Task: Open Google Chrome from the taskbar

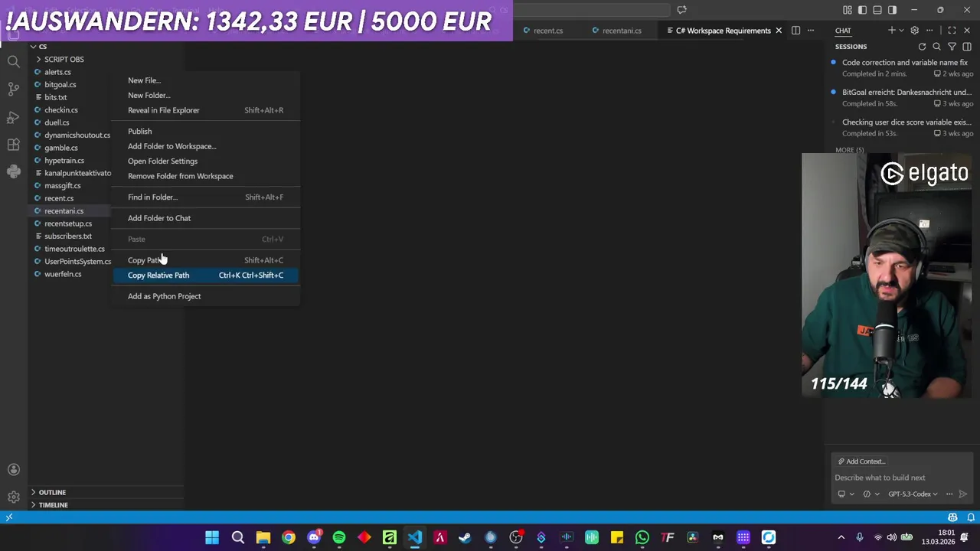Action: pyautogui.click(x=289, y=537)
